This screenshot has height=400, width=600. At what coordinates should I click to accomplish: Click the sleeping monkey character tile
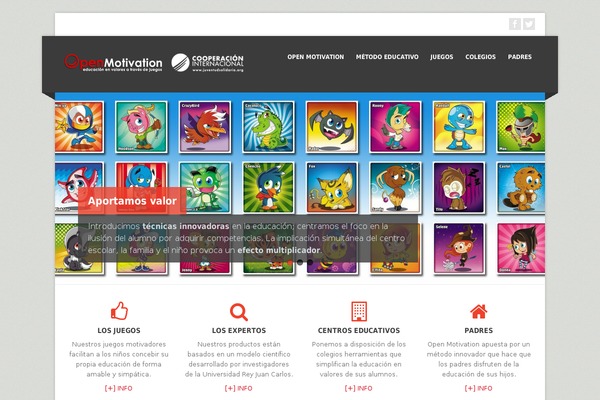(459, 188)
